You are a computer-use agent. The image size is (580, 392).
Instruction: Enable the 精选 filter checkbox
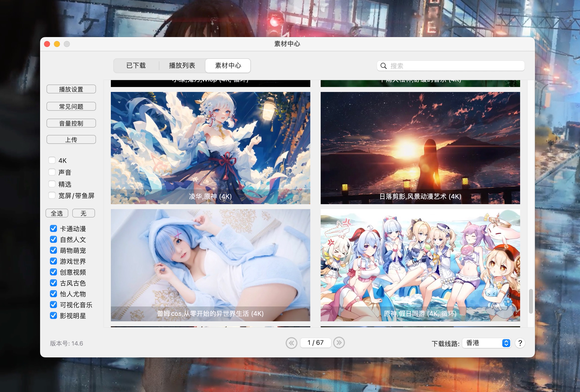[x=52, y=184]
